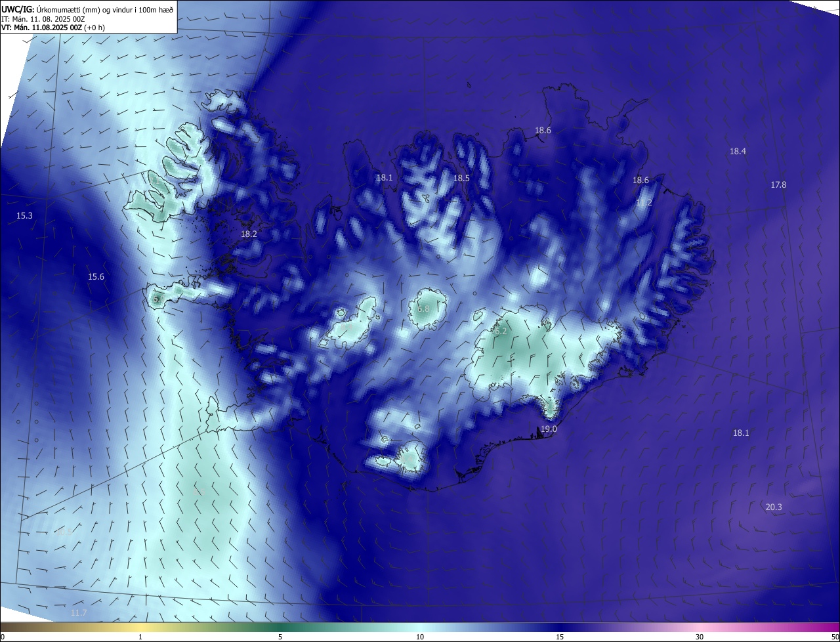
Task: Click the 10 tick on the color scale
Action: click(420, 637)
